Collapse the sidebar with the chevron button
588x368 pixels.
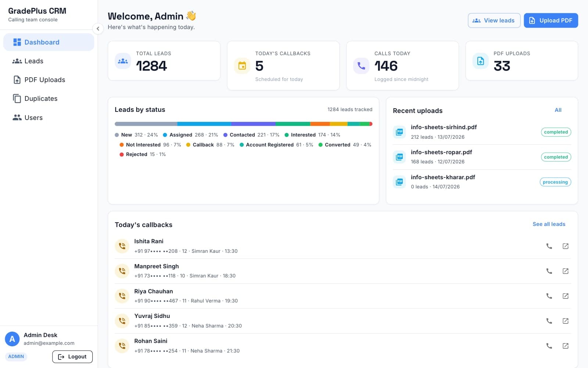coord(98,28)
